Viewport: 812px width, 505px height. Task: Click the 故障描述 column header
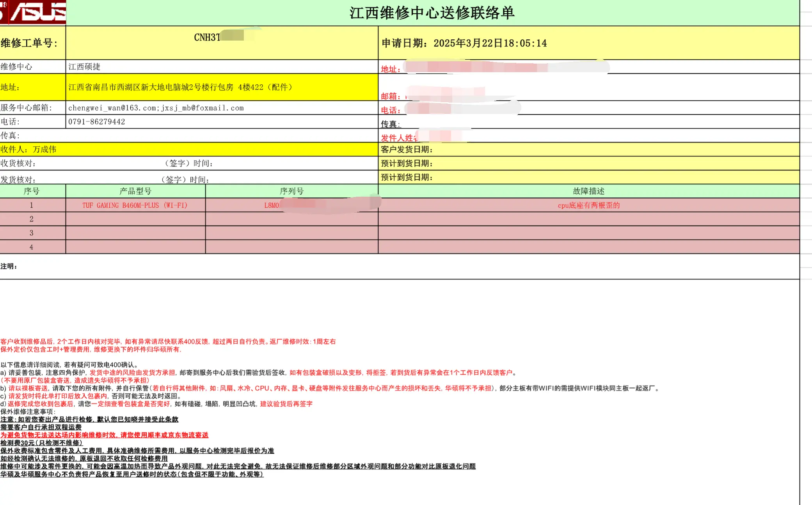589,191
